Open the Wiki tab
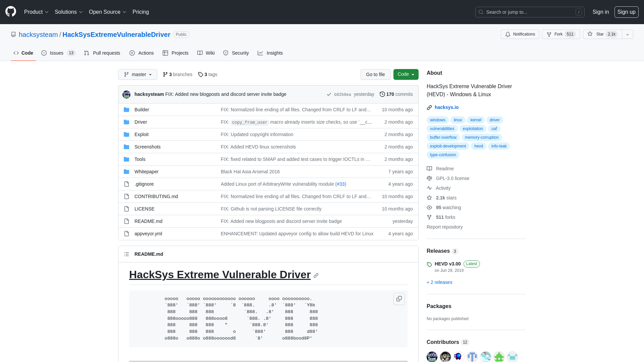Image resolution: width=644 pixels, height=362 pixels. click(206, 53)
